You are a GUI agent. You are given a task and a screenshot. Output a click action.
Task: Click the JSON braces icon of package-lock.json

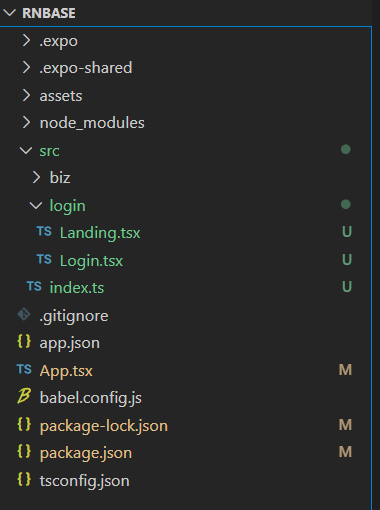tap(24, 424)
